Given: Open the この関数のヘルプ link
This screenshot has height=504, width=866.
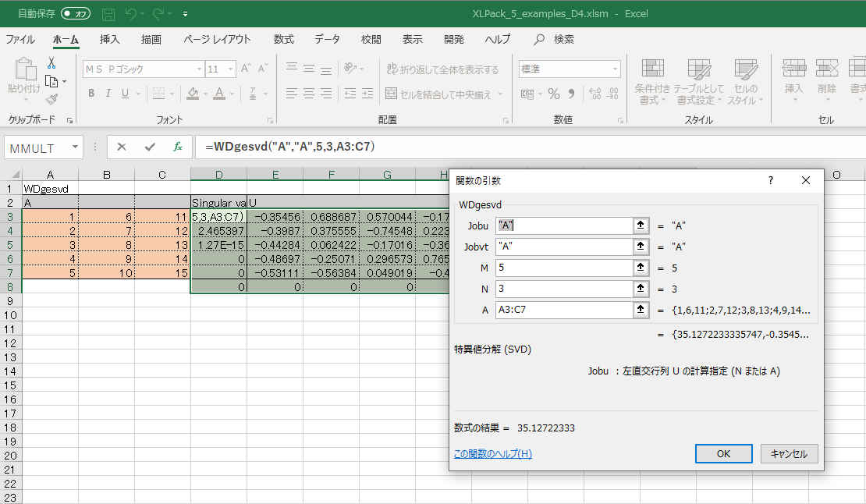Looking at the screenshot, I should [492, 454].
